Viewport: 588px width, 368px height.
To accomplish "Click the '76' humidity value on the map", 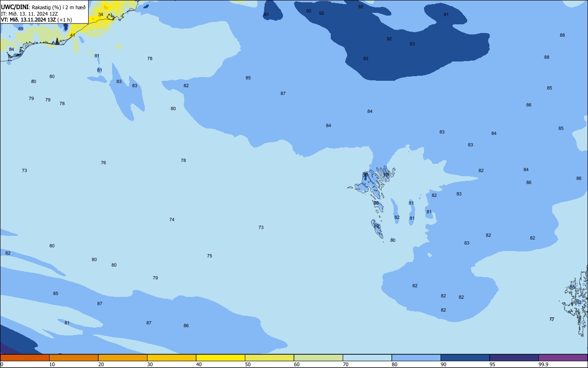I will 103,163.
